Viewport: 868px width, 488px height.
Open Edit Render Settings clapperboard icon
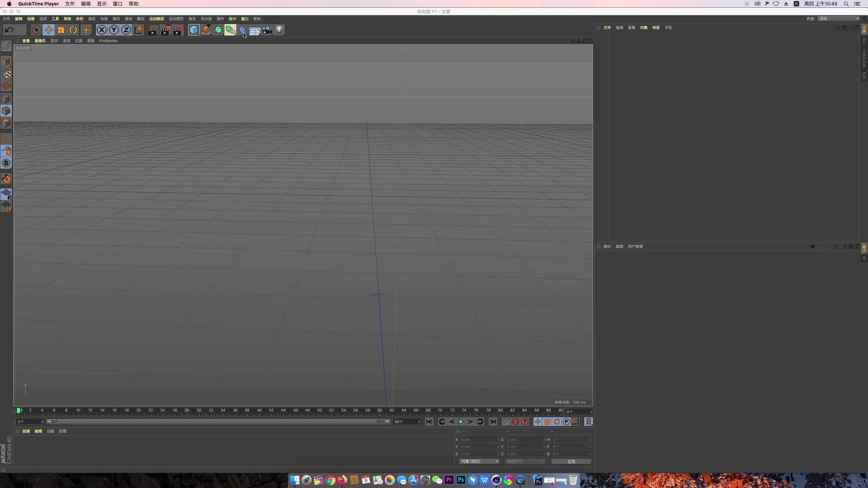coord(178,30)
